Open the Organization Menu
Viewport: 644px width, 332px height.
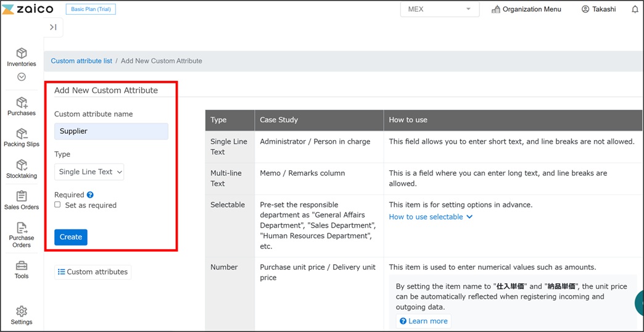click(526, 9)
